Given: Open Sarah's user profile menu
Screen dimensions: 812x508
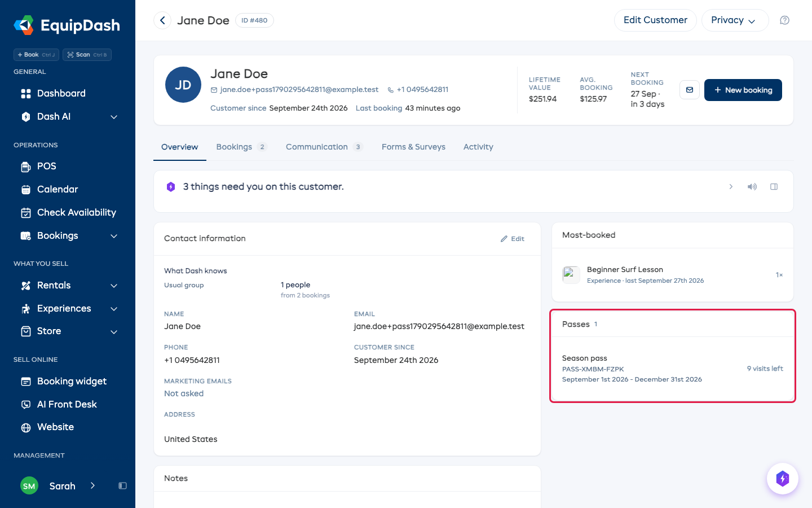Looking at the screenshot, I should point(59,486).
